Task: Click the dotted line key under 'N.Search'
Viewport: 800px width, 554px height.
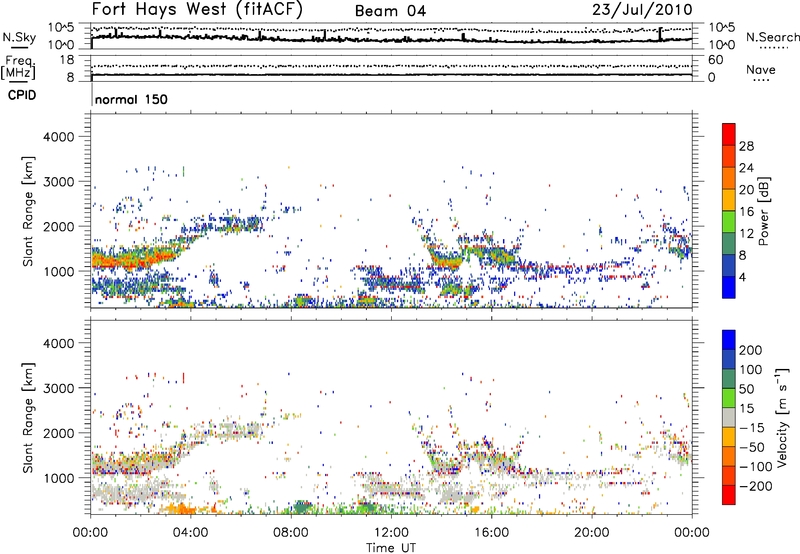Action: (773, 48)
